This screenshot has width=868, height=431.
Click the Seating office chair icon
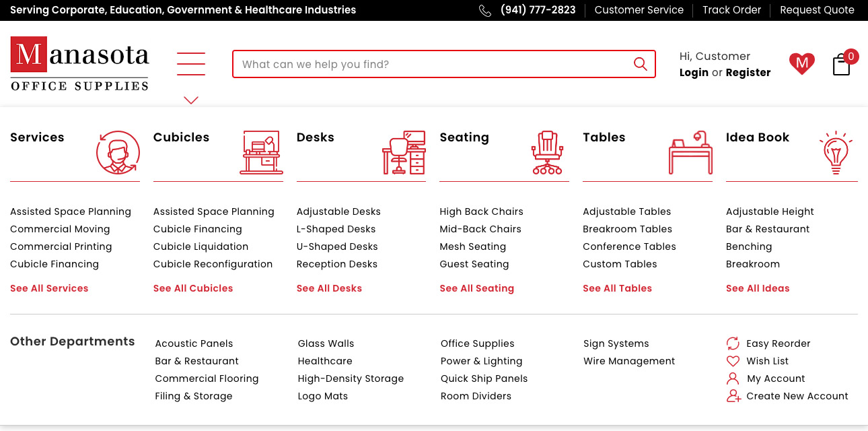click(x=547, y=153)
